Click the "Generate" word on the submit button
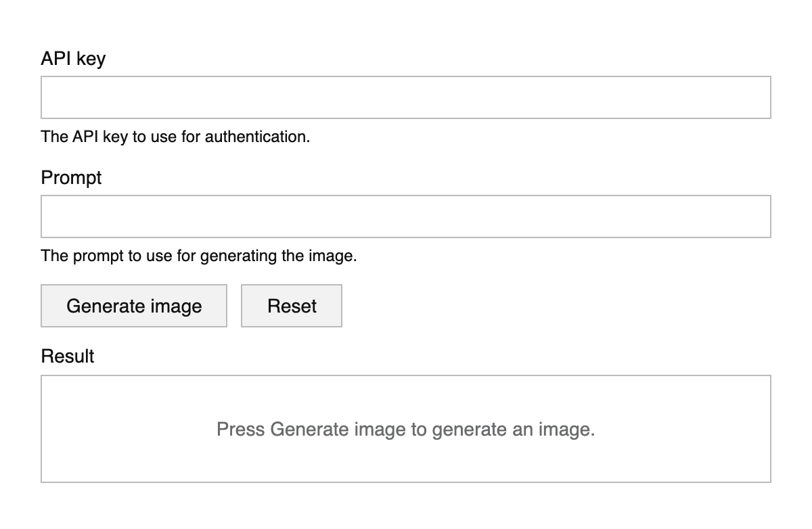Viewport: 812px width, 529px height. [x=101, y=306]
